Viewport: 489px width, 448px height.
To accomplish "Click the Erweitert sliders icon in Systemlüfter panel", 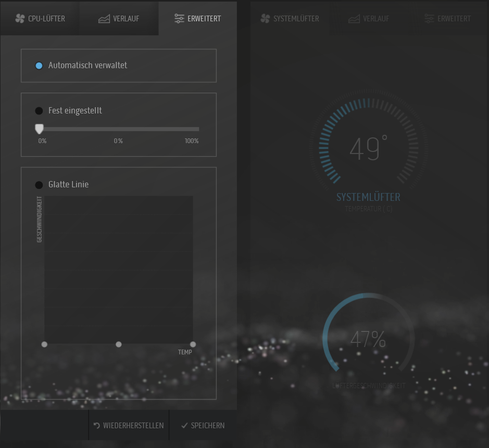I will (429, 19).
